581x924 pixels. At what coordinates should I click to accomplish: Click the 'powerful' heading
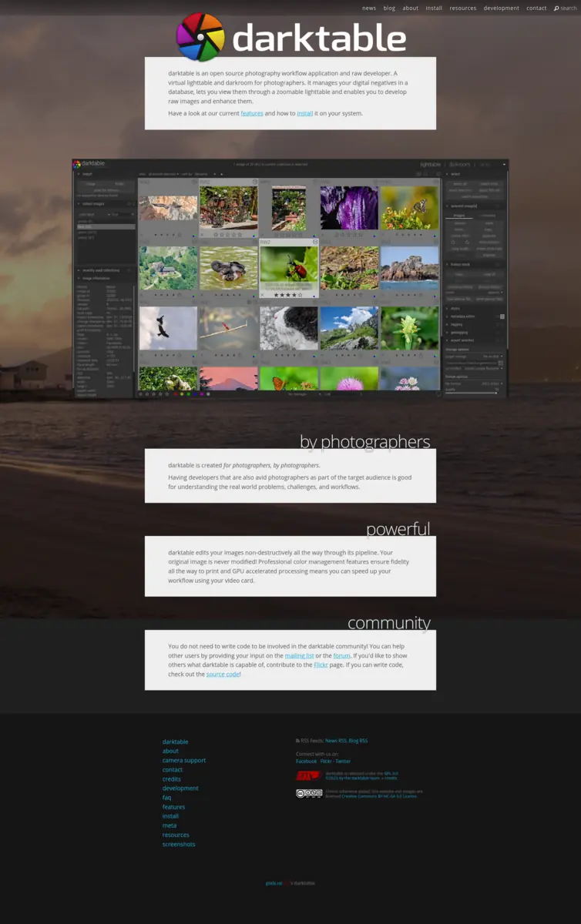tap(398, 529)
